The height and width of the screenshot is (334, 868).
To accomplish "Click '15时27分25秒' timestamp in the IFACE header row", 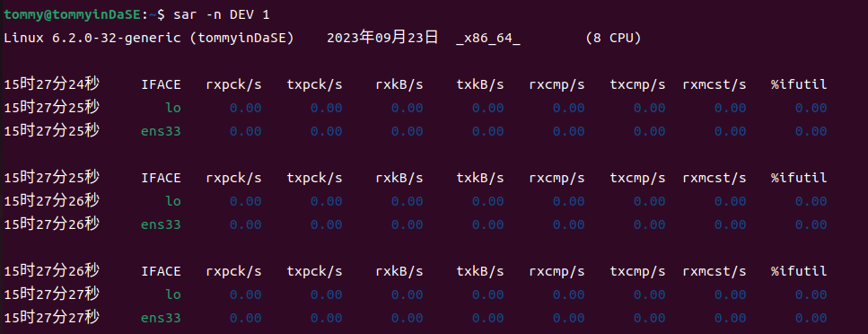I will point(51,177).
